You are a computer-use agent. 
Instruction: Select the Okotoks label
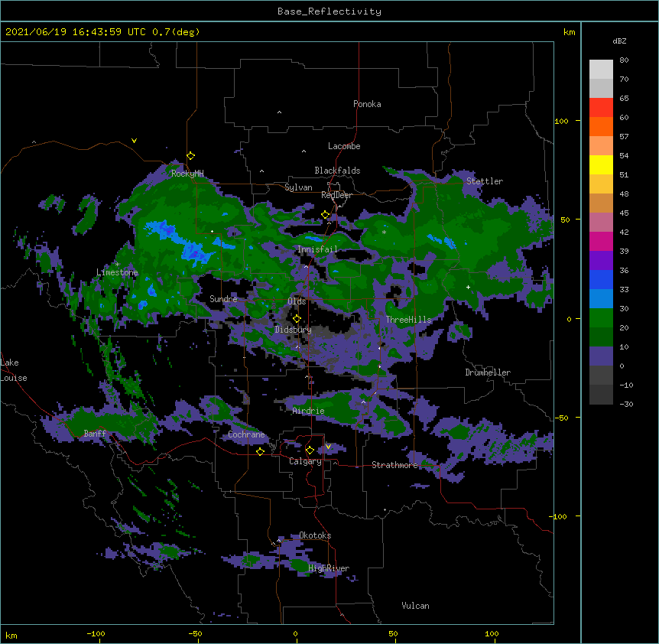[315, 535]
